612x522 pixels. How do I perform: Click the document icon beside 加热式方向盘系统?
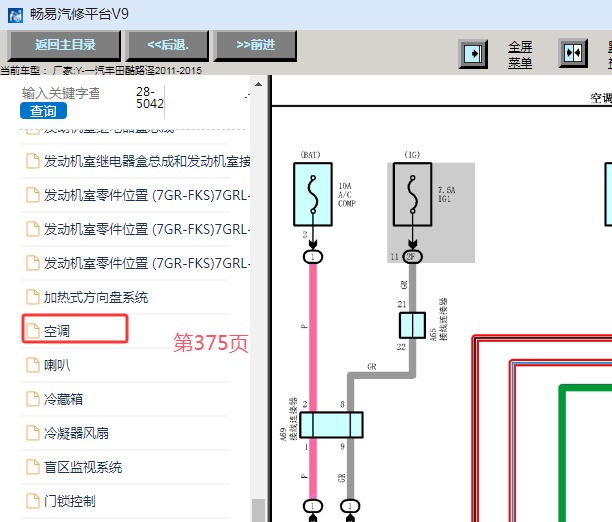pos(33,297)
